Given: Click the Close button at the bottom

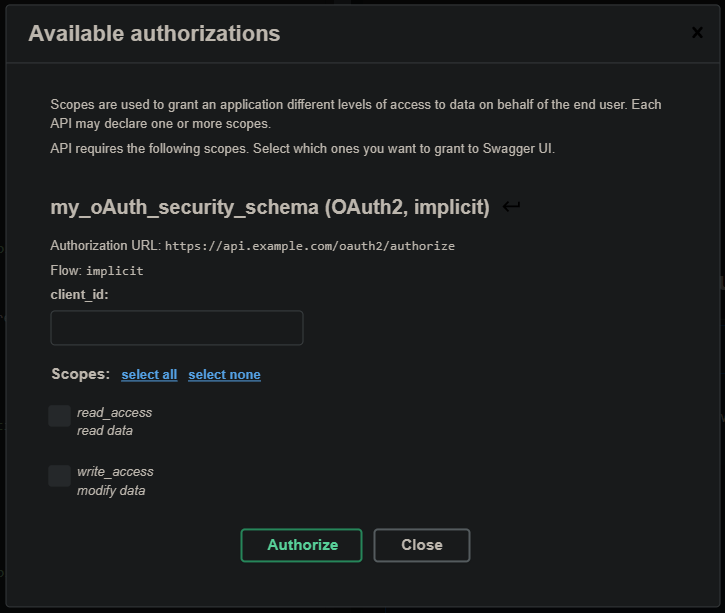Looking at the screenshot, I should pos(422,545).
